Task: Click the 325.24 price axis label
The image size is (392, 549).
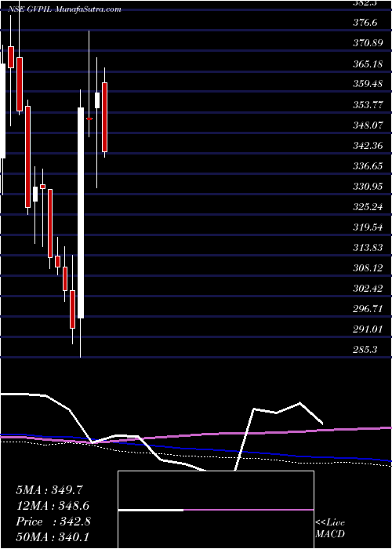Action: click(x=368, y=206)
